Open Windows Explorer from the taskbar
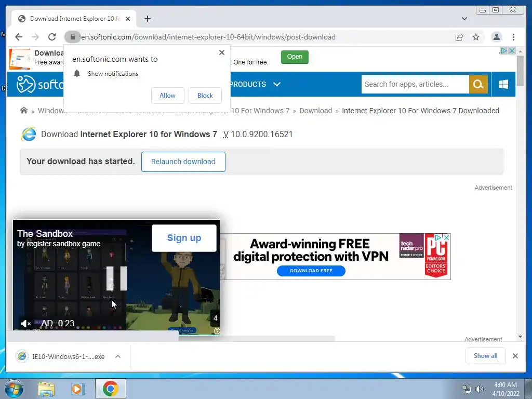532x399 pixels. tap(46, 389)
